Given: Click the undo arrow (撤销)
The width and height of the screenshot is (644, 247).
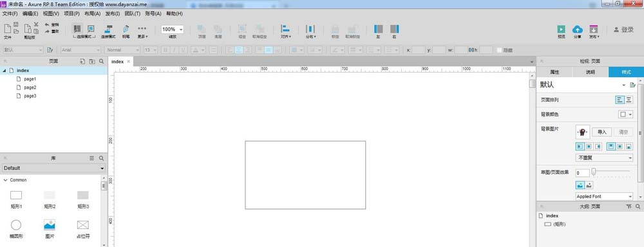Looking at the screenshot, I should click(x=47, y=24).
